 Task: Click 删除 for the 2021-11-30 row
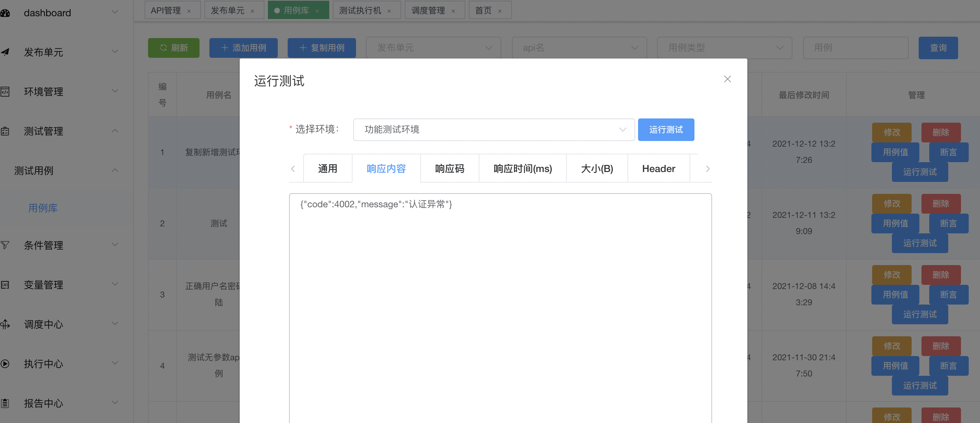click(941, 346)
